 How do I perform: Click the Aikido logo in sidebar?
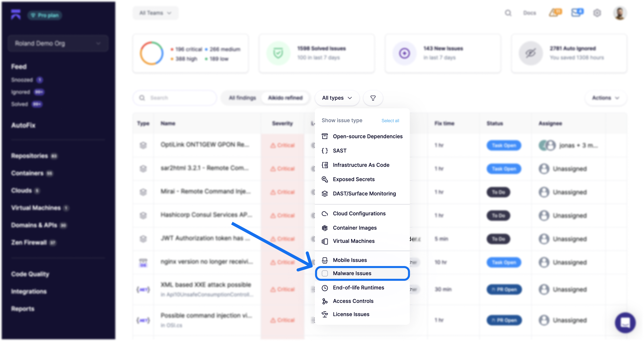pos(16,14)
